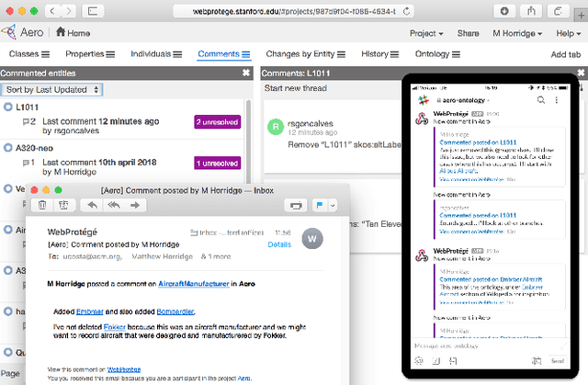Click the trash icon in mail toolbar
The width and height of the screenshot is (588, 385).
click(x=42, y=205)
